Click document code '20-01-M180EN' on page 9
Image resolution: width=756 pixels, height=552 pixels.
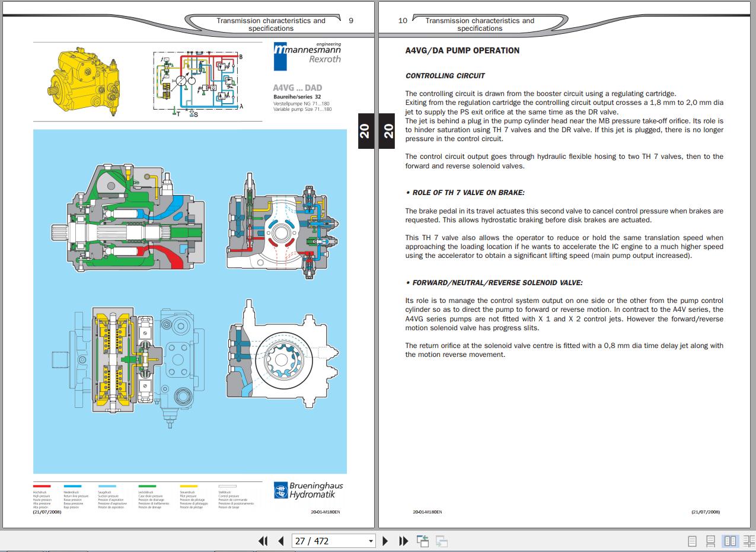pyautogui.click(x=326, y=512)
